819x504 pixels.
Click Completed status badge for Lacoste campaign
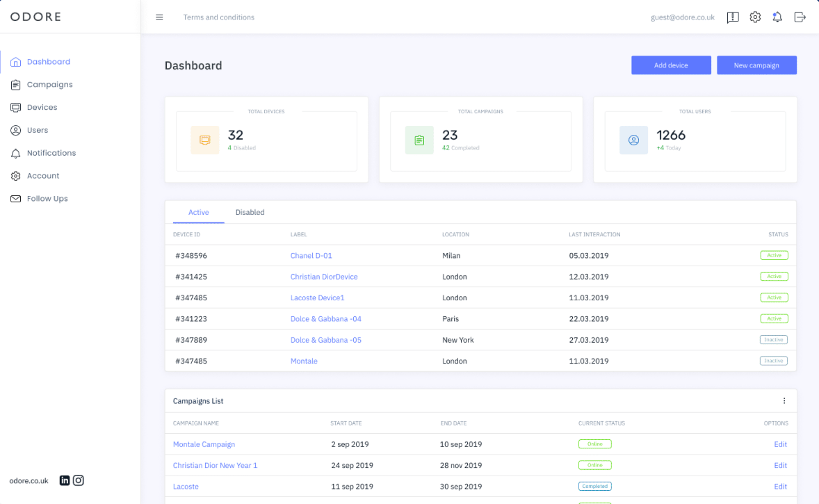(595, 486)
